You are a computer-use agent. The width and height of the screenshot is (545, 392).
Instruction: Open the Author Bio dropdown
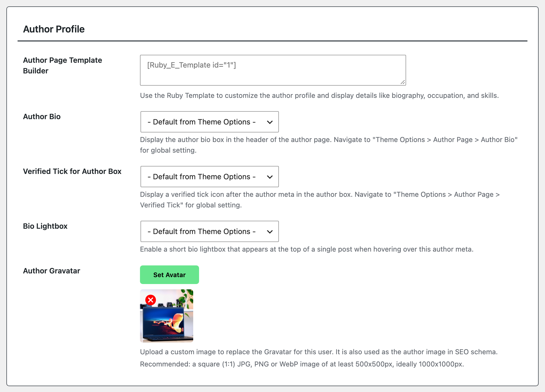(209, 122)
